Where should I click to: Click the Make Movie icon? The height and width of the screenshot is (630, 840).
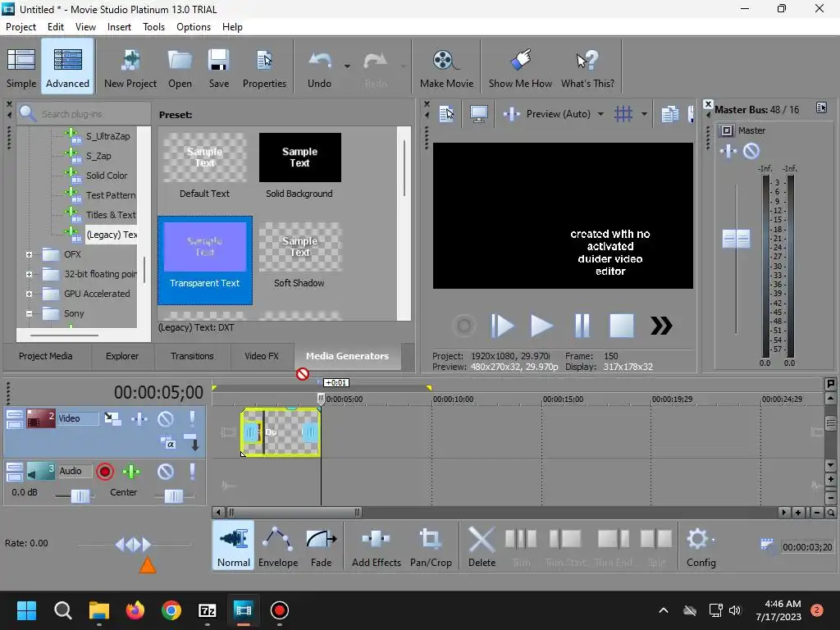446,67
